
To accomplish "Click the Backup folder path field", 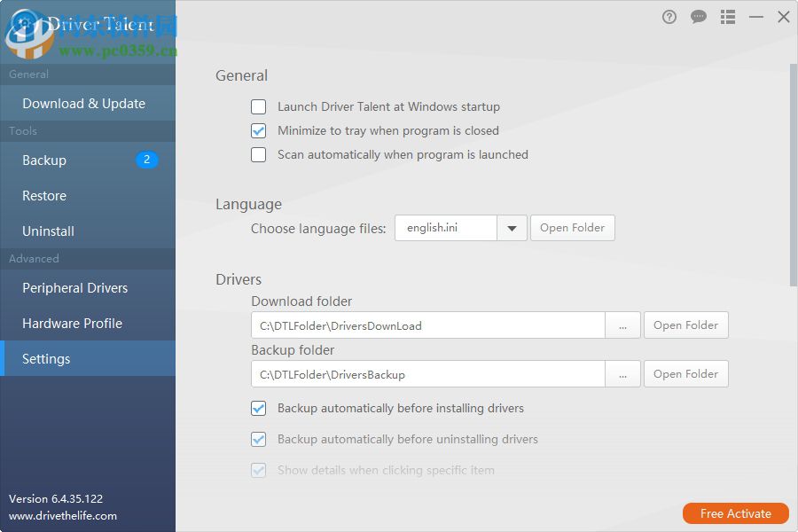I will tap(428, 374).
